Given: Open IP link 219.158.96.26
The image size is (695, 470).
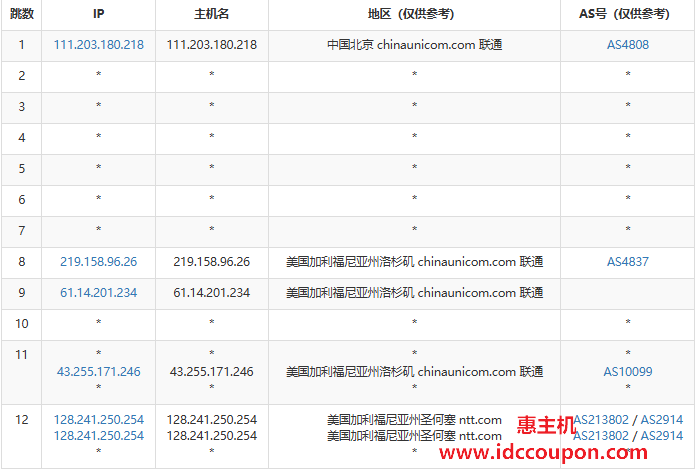Looking at the screenshot, I should [98, 262].
